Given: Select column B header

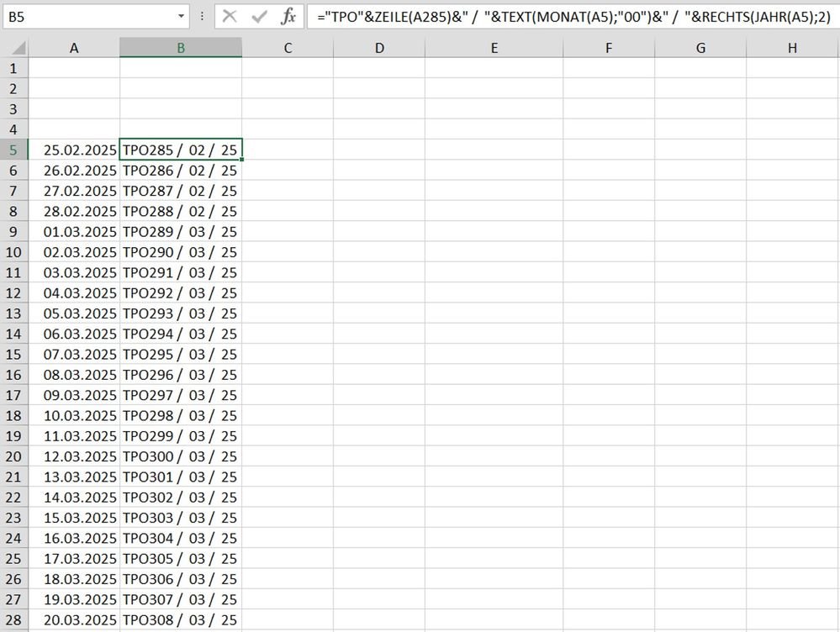Looking at the screenshot, I should [x=181, y=48].
